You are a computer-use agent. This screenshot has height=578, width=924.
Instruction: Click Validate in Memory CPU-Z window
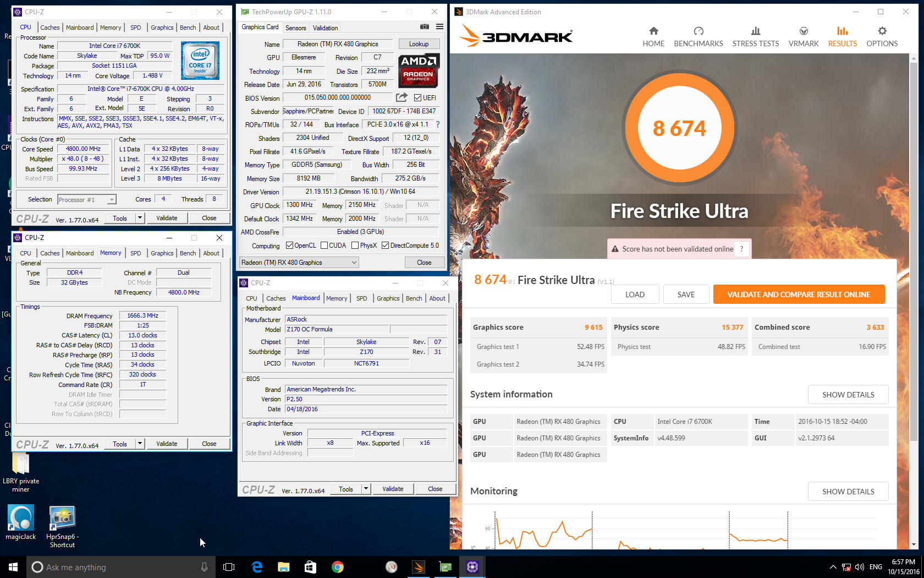coord(167,444)
